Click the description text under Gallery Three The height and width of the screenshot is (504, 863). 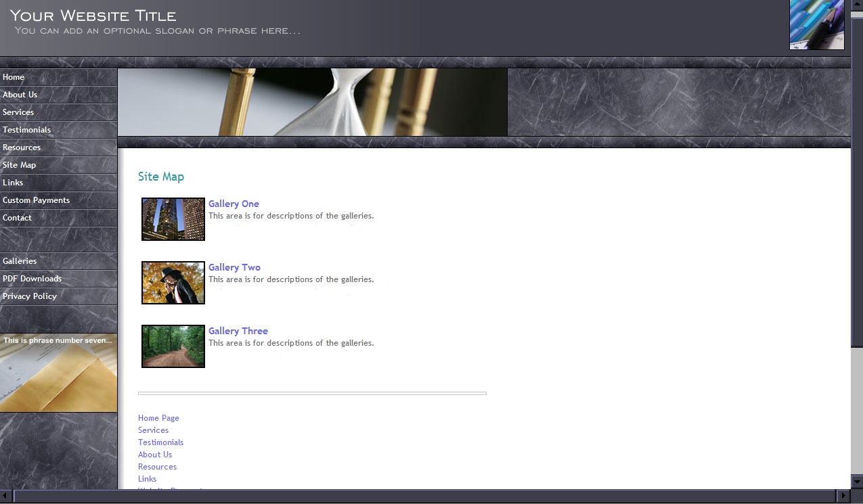tap(291, 343)
